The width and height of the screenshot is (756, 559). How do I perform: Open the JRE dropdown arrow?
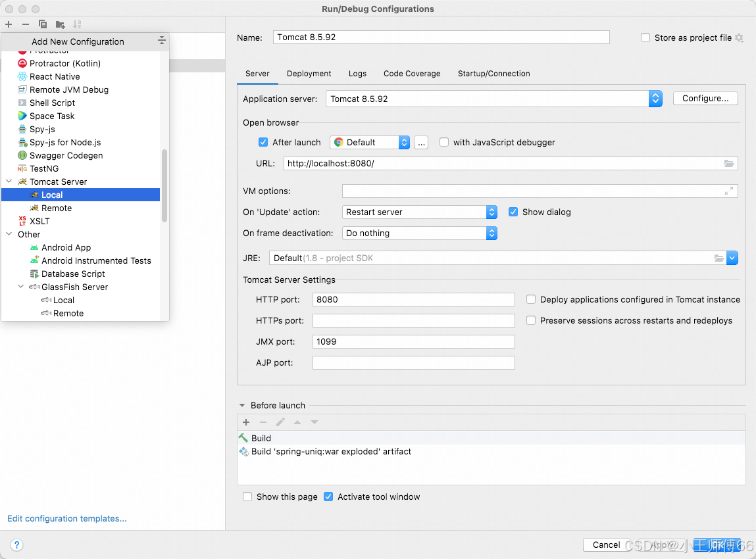[732, 258]
